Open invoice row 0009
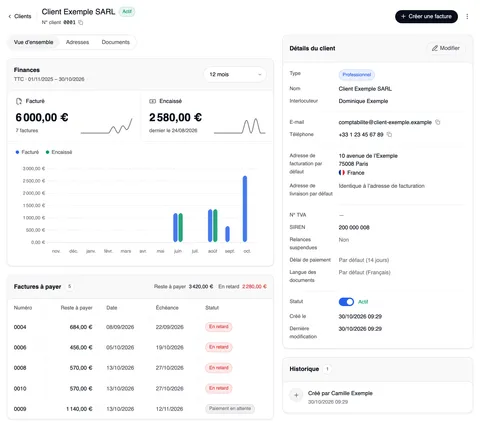The width and height of the screenshot is (480, 426). point(140,409)
